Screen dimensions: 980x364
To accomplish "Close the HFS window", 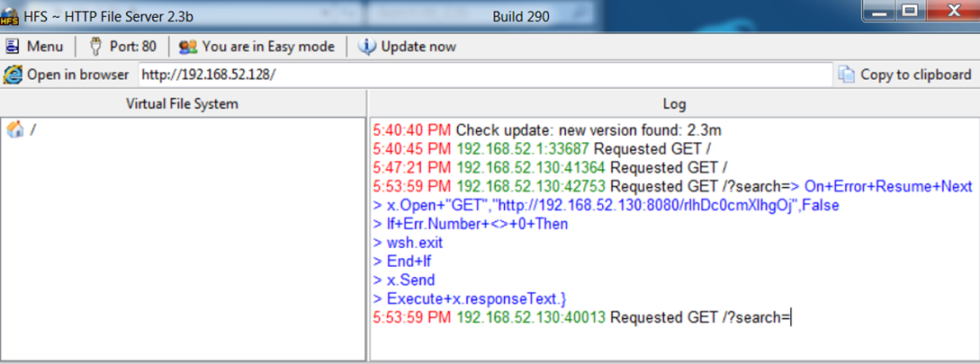I will pyautogui.click(x=952, y=12).
